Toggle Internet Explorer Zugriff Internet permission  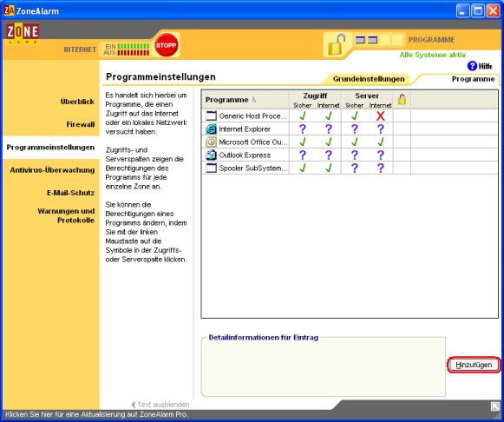pos(329,129)
